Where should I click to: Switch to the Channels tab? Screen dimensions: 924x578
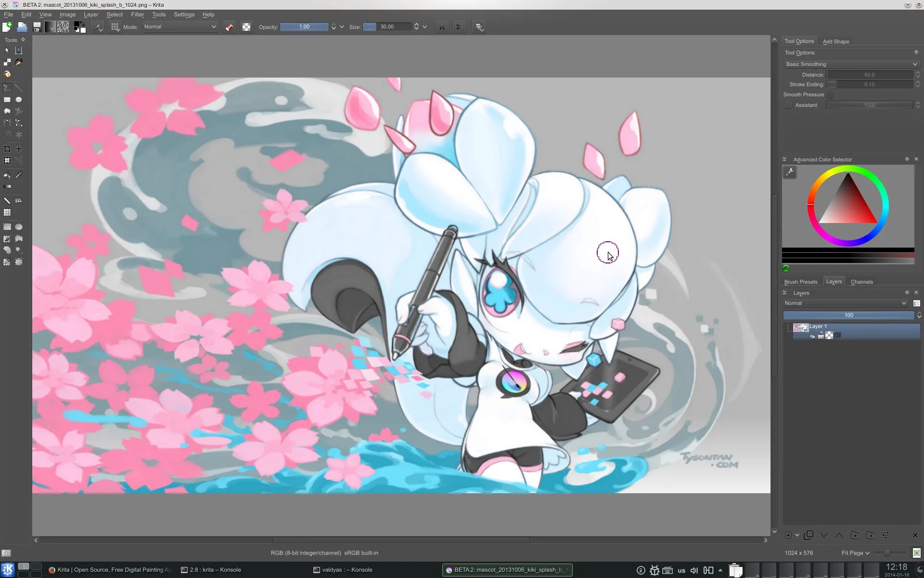[x=861, y=282]
